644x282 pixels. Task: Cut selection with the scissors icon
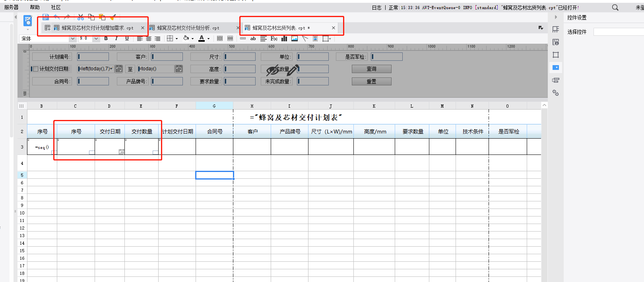[81, 17]
